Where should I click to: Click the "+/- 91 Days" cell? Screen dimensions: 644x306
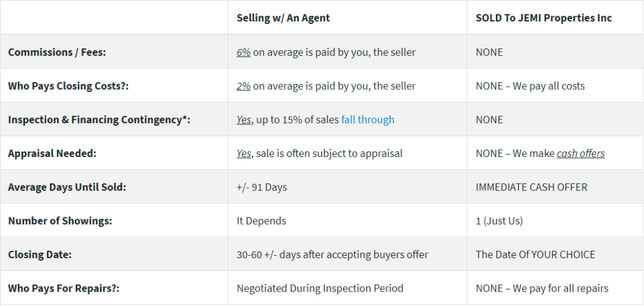(262, 187)
